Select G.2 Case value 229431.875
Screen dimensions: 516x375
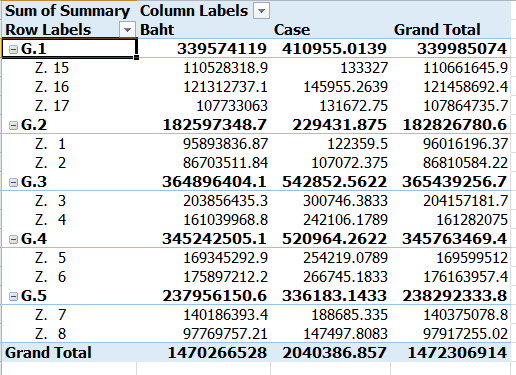click(x=340, y=125)
